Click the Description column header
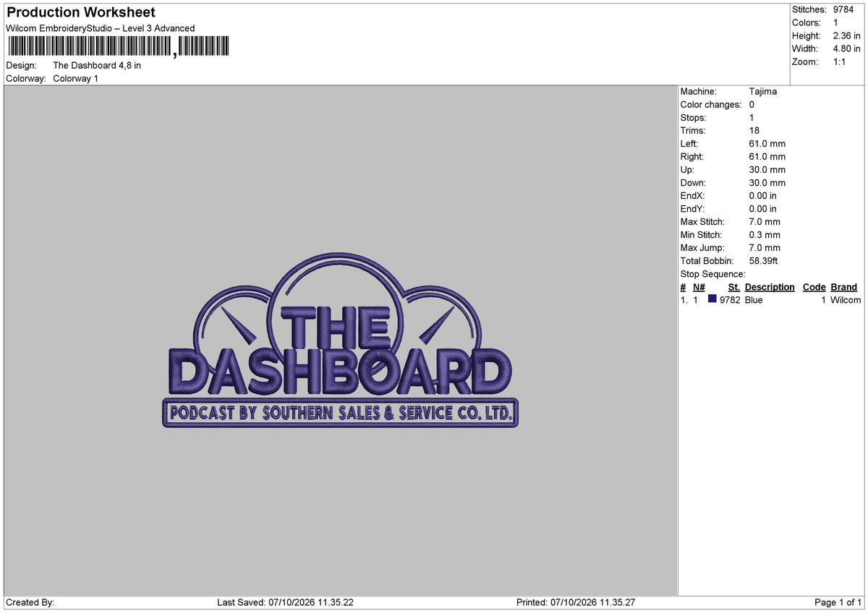This screenshot has width=868, height=613. tap(770, 287)
